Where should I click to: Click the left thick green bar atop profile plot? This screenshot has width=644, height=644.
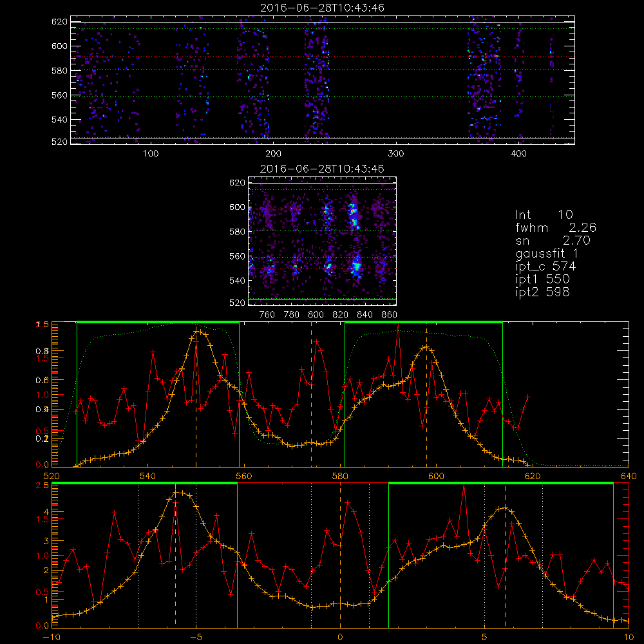(158, 323)
